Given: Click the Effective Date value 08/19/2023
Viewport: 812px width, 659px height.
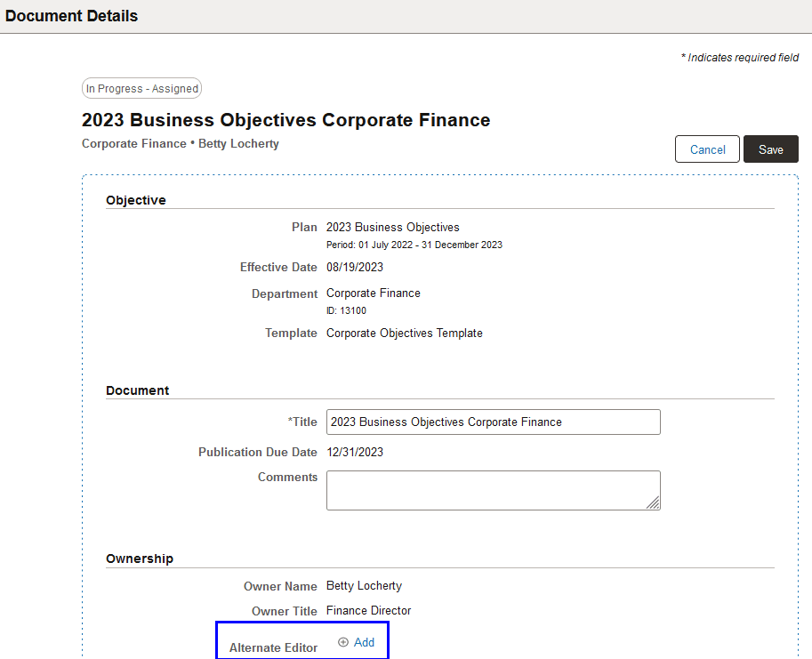Looking at the screenshot, I should [355, 267].
